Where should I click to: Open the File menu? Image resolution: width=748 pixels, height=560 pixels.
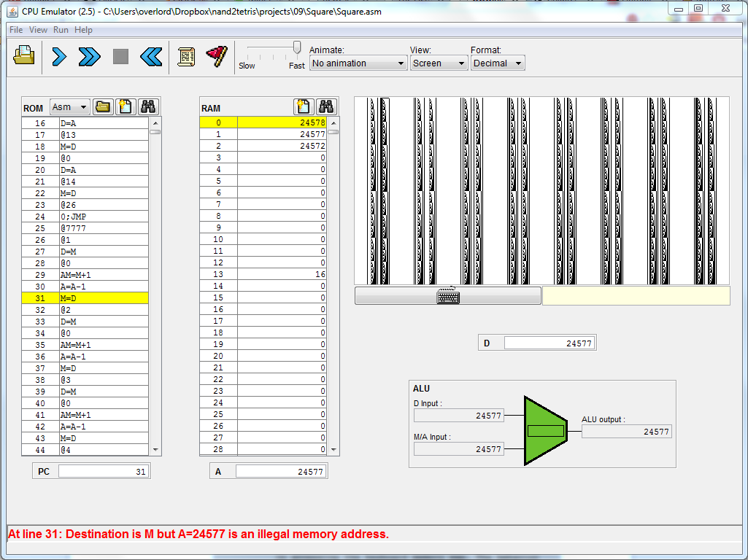coord(15,30)
